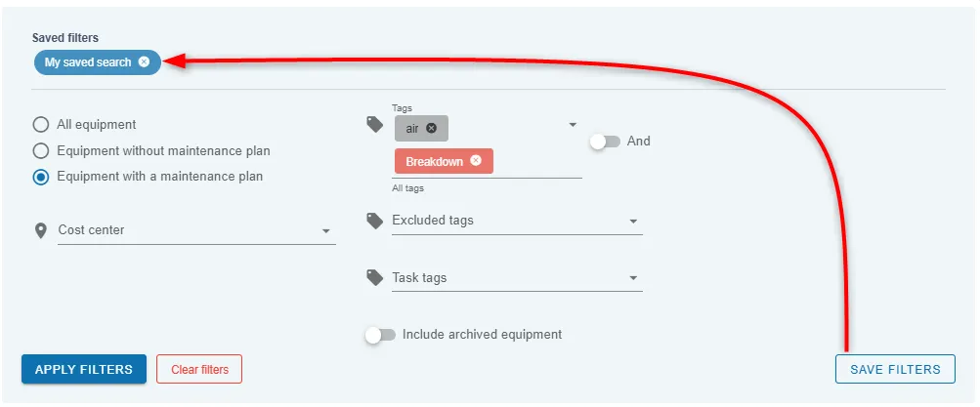Click the Clear filters button
980x407 pixels.
(x=199, y=369)
